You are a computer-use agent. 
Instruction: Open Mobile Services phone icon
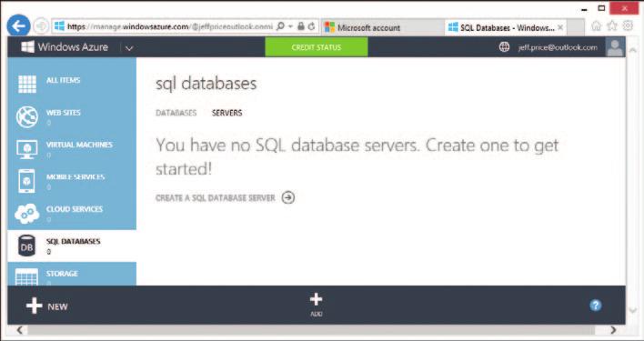pyautogui.click(x=27, y=182)
